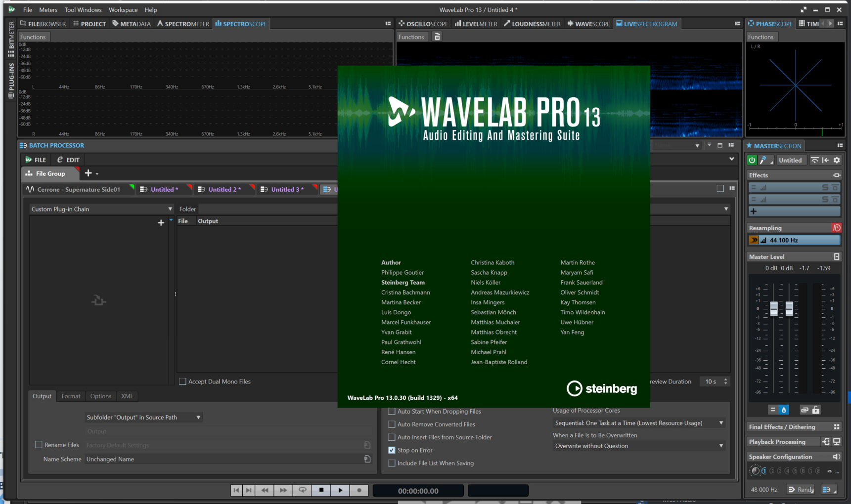This screenshot has width=851, height=504.
Task: Open Functions in the Spectroscope panel
Action: [33, 37]
